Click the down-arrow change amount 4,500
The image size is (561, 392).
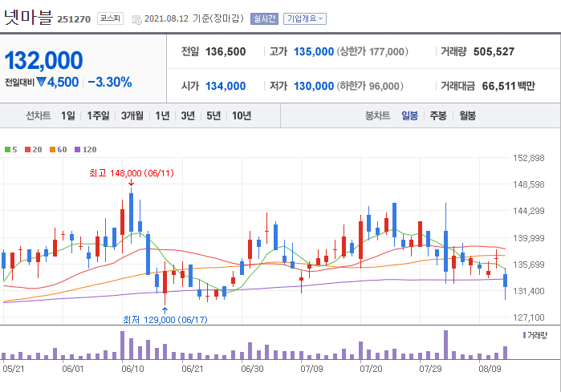tap(58, 83)
